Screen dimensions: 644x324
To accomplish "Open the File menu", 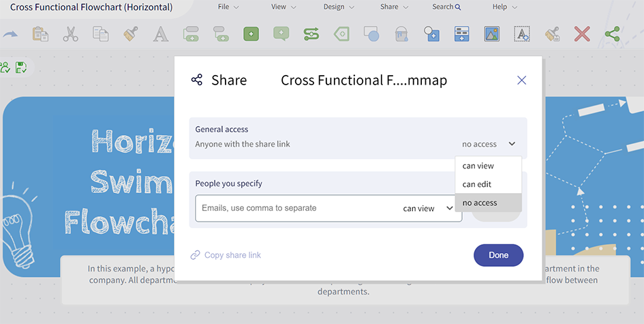I will (228, 7).
